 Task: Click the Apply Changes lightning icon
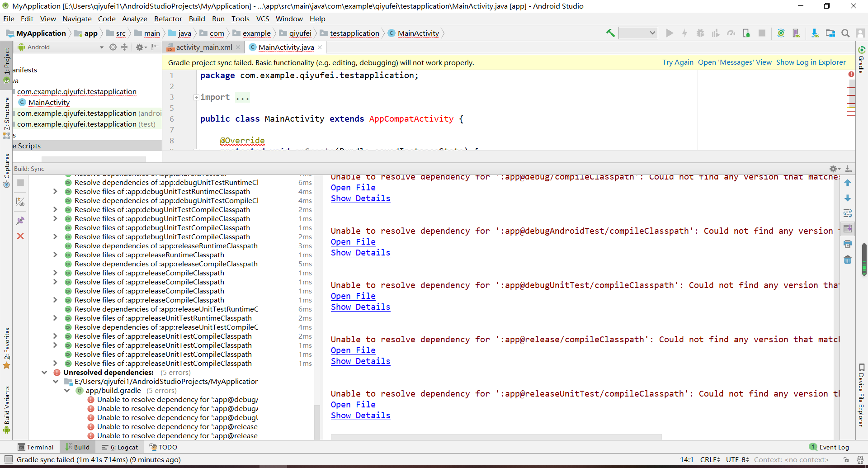(x=685, y=33)
